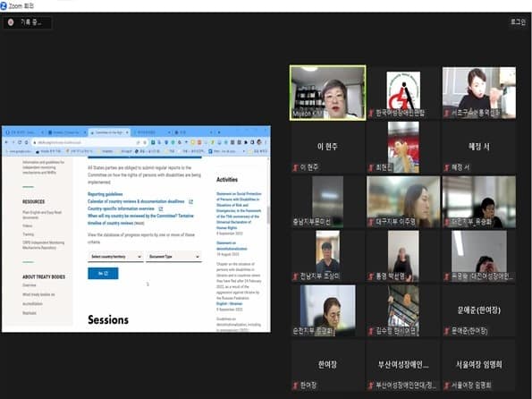Click the recording indicator icon
Screen dimensions: 532x399
[x=11, y=22]
